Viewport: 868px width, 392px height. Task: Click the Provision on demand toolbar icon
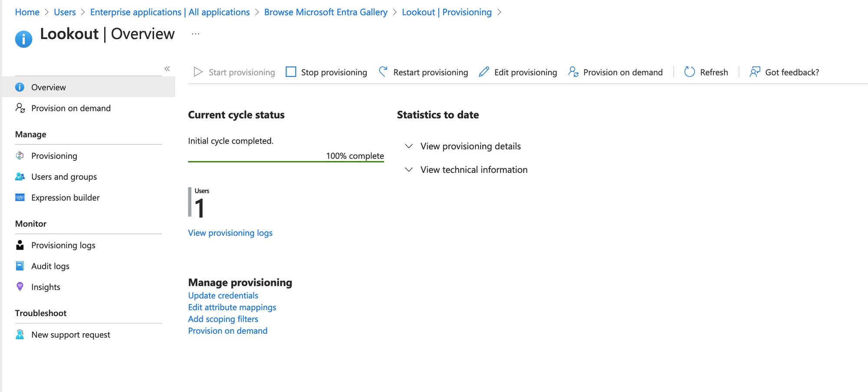(573, 72)
